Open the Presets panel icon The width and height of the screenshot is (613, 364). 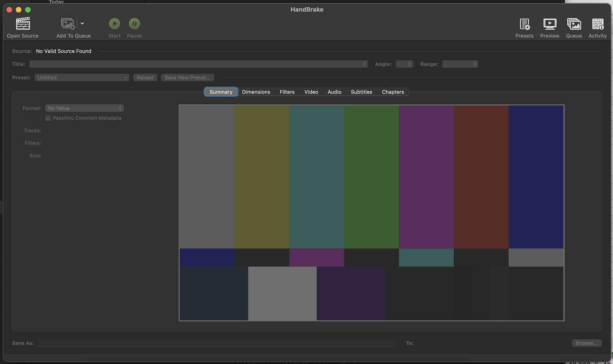coord(524,24)
